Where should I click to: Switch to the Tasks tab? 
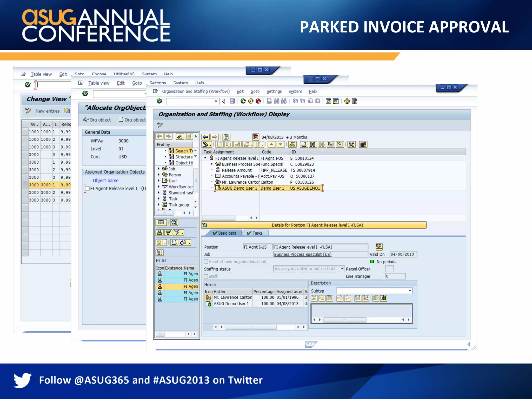255,233
